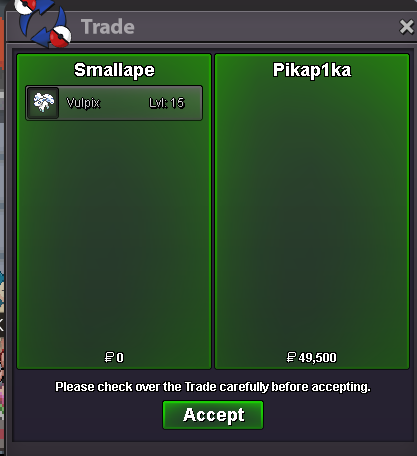The height and width of the screenshot is (456, 417).
Task: Click the lower red Pokéball in Trade icon
Action: click(x=61, y=36)
